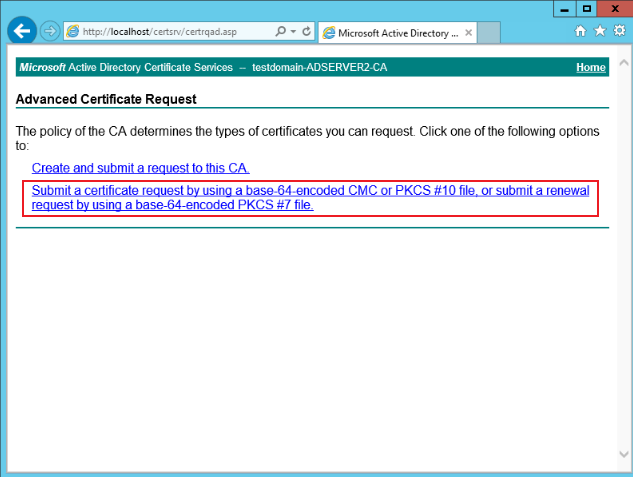633x477 pixels.
Task: Click the Internet Explorer page icon in address bar
Action: pos(73,31)
